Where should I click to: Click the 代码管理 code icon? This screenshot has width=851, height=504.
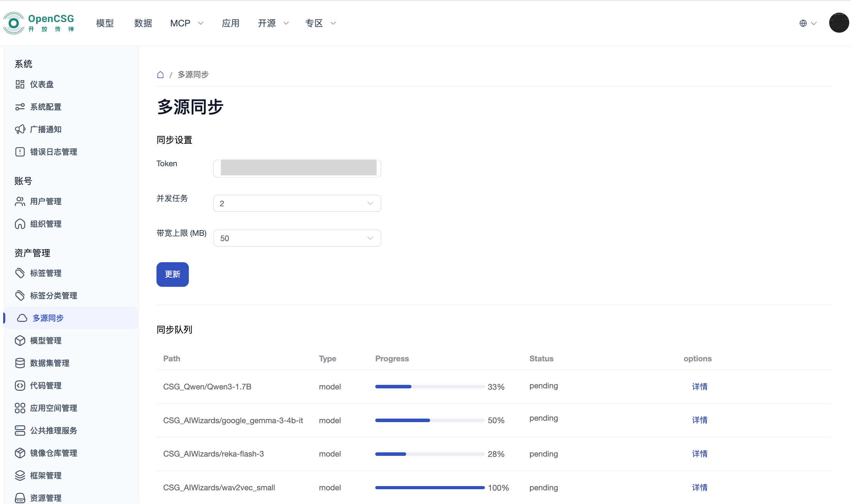point(20,386)
